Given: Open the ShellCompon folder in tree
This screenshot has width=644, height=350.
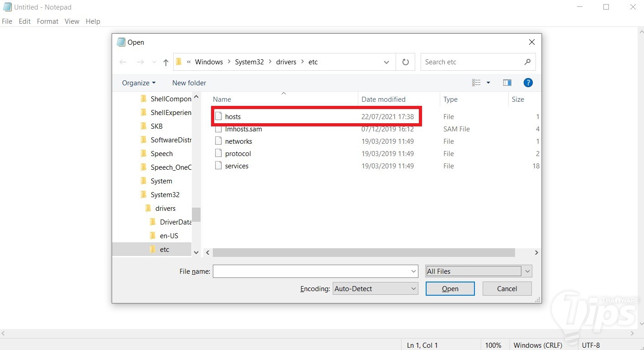Looking at the screenshot, I should 166,99.
